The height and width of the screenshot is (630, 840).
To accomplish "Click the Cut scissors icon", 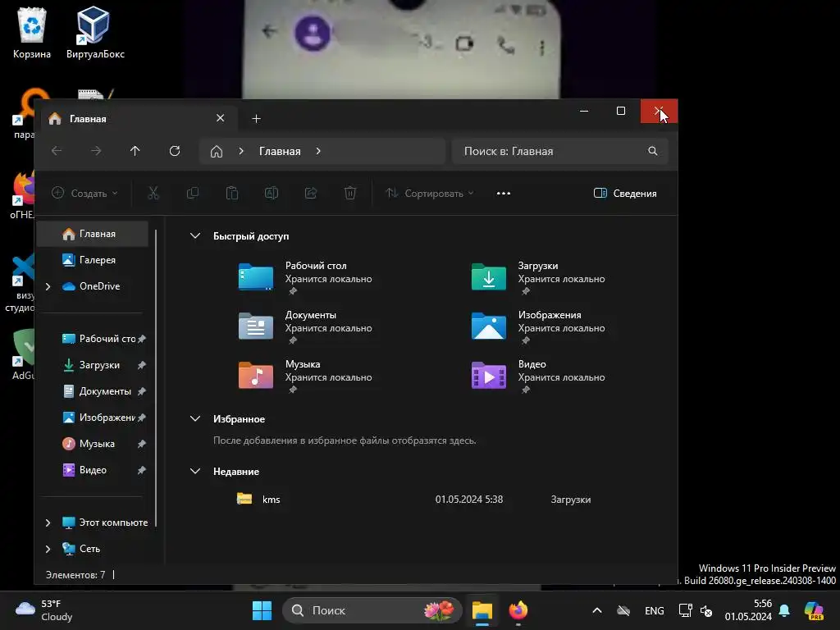I will (x=153, y=193).
